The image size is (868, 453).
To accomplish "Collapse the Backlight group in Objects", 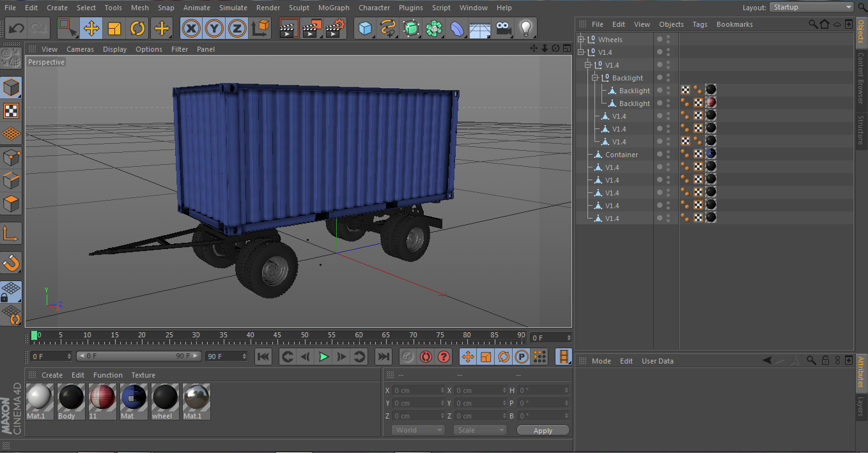I will [x=595, y=78].
